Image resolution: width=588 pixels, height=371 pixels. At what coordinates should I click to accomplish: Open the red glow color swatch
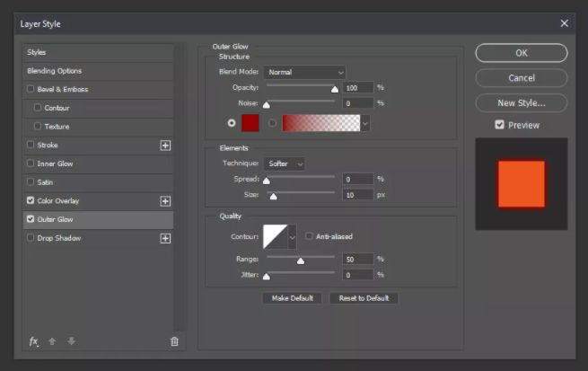click(x=250, y=123)
